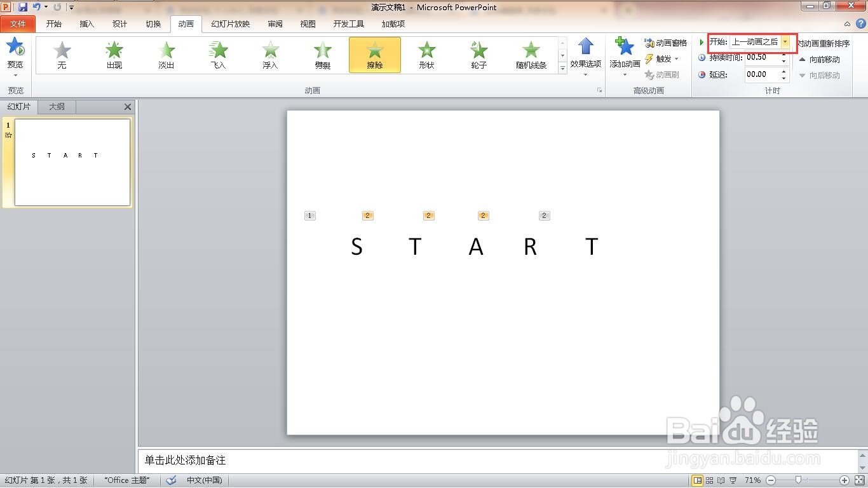Open the 添加动画 add animation menu
868x488 pixels.
[625, 57]
